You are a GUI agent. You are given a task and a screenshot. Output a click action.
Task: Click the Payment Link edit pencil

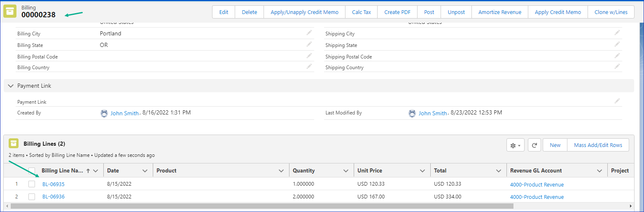click(x=617, y=101)
